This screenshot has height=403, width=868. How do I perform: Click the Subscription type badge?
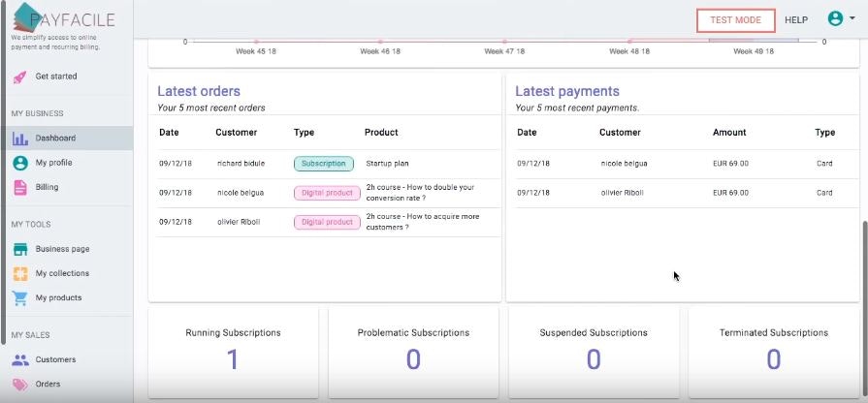[x=324, y=164]
